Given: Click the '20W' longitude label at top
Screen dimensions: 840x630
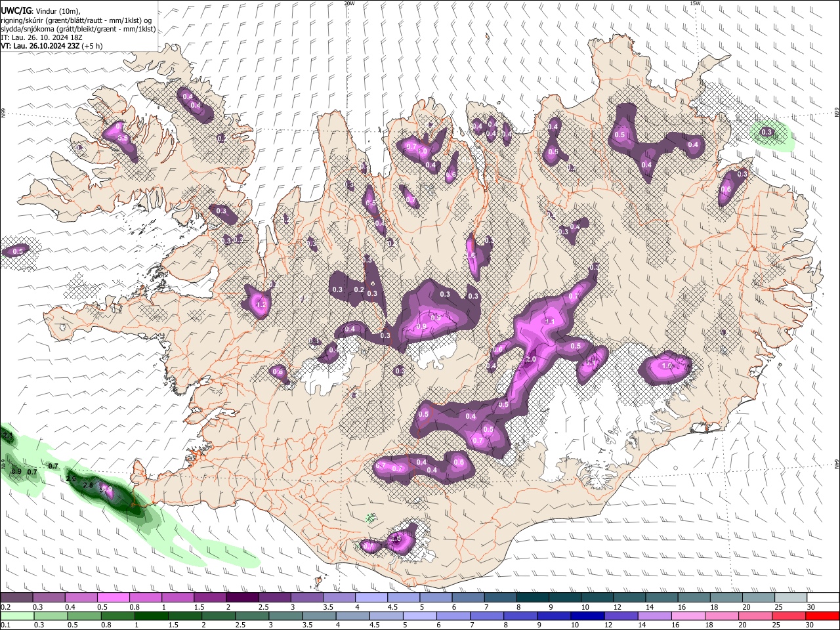Looking at the screenshot, I should (350, 3).
